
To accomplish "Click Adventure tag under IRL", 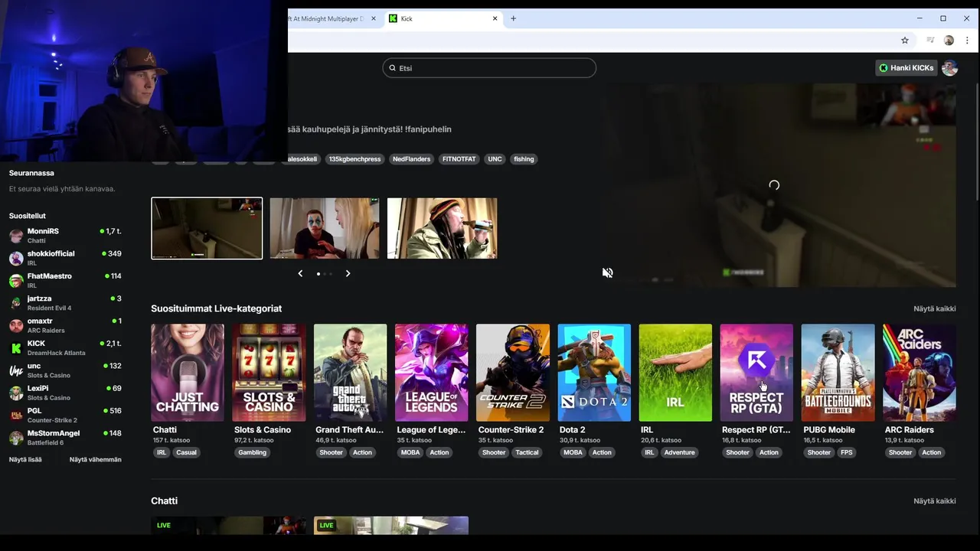I will 679,452.
